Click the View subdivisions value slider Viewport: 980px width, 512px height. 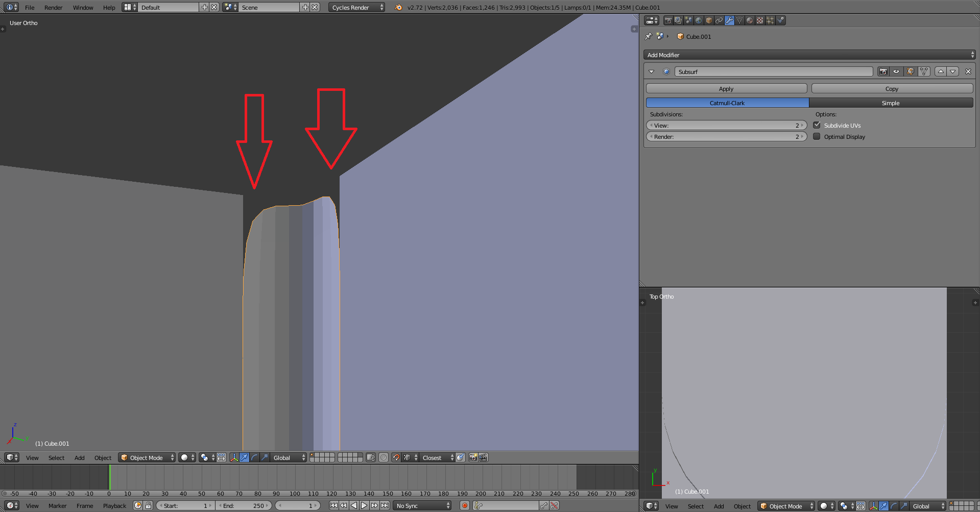coord(727,125)
